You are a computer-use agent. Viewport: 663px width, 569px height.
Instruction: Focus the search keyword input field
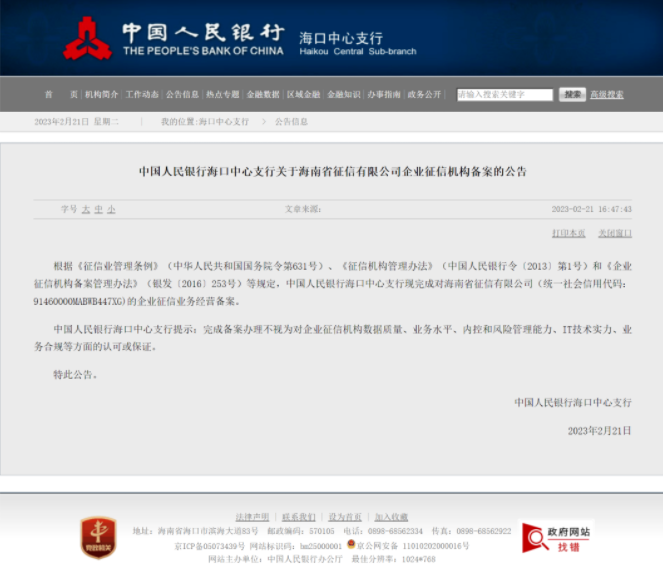[505, 95]
